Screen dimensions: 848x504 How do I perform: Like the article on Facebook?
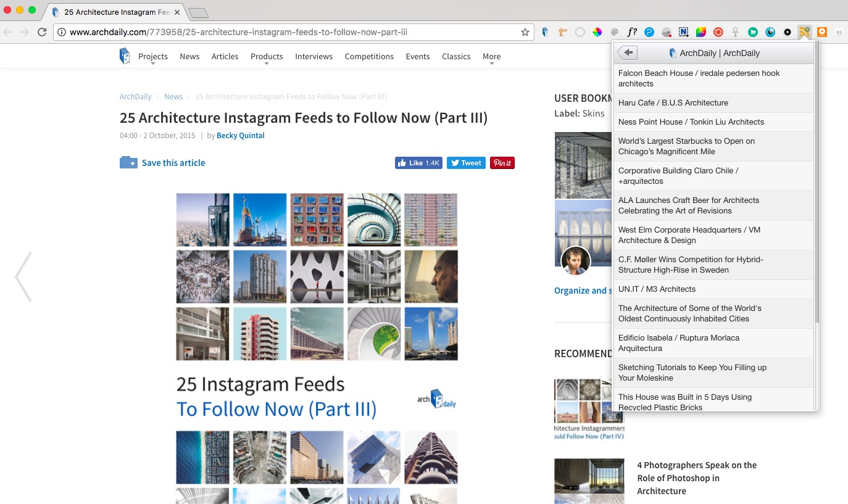[418, 163]
